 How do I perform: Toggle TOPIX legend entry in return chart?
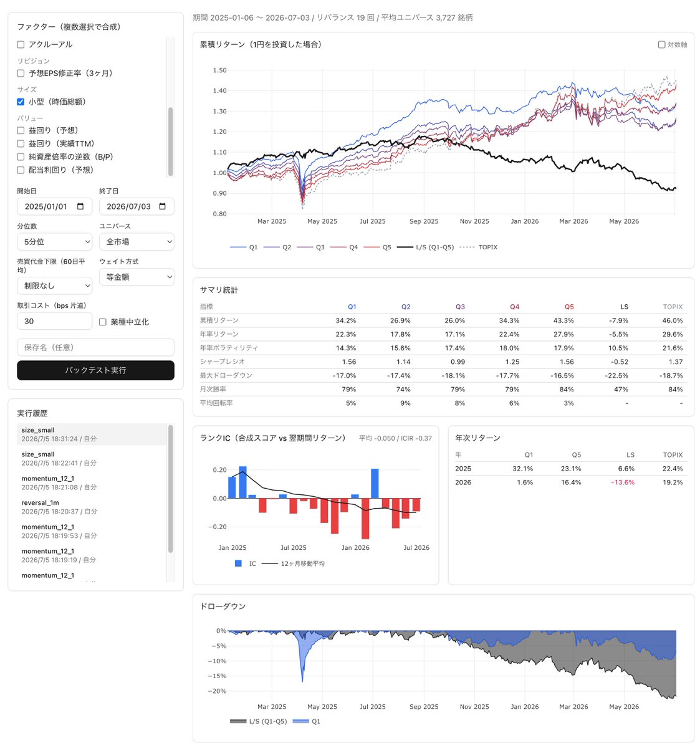tap(478, 247)
